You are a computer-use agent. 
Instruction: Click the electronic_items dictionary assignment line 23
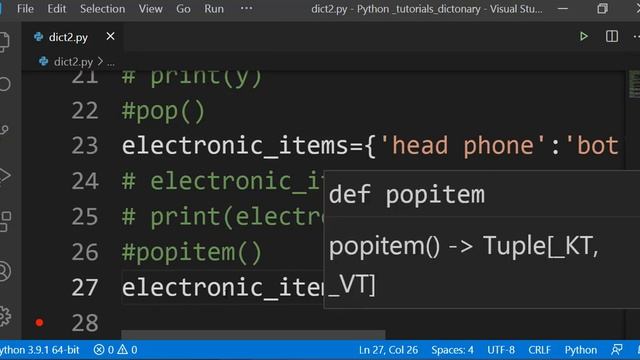point(370,146)
